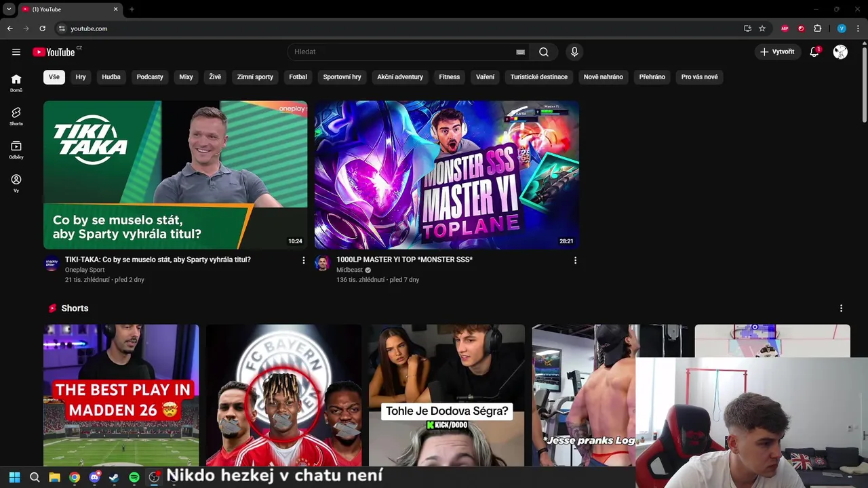Select the Mixy filter chip
The width and height of the screenshot is (868, 488).
186,77
